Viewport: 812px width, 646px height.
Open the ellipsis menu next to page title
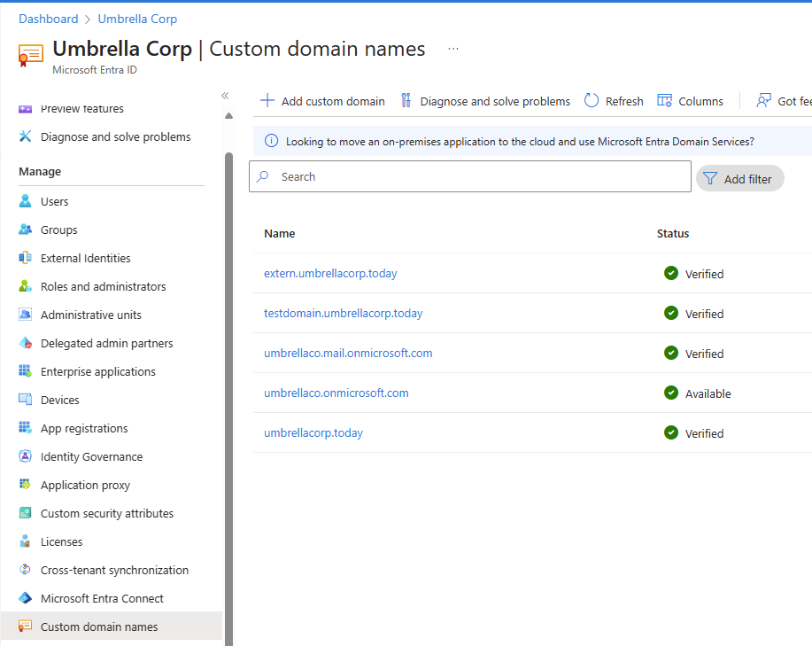(x=452, y=49)
